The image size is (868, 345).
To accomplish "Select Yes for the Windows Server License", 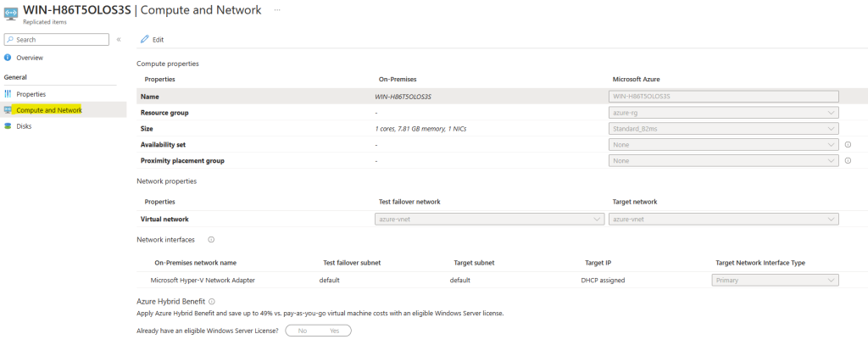I will pyautogui.click(x=334, y=331).
